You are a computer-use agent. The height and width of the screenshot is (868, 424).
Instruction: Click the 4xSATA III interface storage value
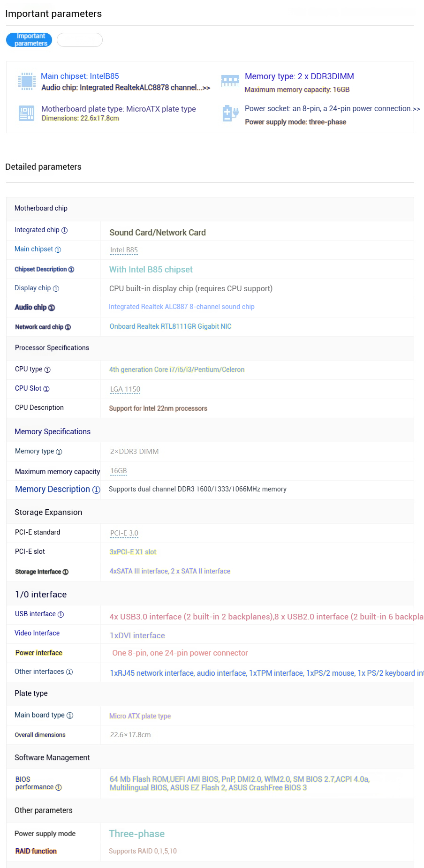pyautogui.click(x=170, y=571)
